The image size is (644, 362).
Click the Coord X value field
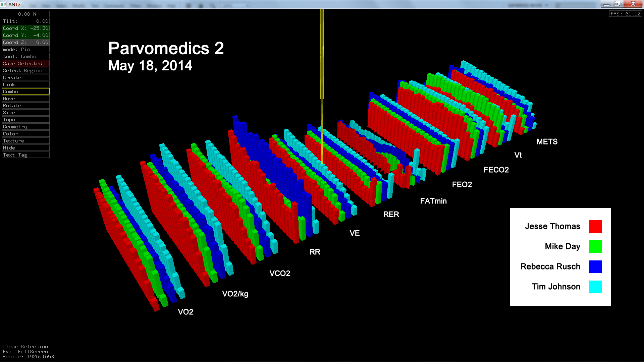click(x=25, y=28)
